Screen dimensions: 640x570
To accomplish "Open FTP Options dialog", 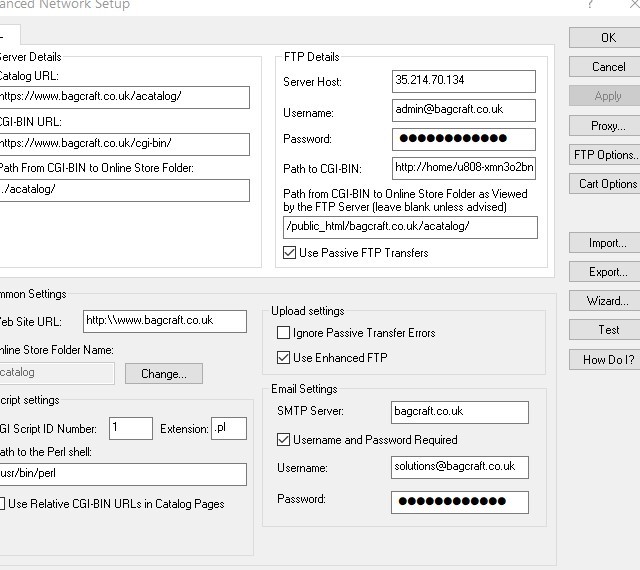I will [605, 155].
